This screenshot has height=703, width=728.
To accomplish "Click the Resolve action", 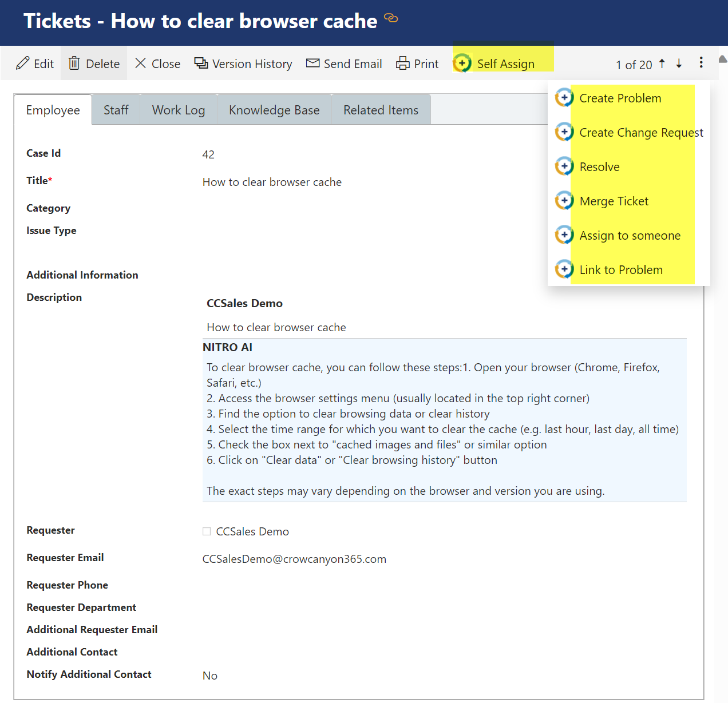I will click(599, 166).
